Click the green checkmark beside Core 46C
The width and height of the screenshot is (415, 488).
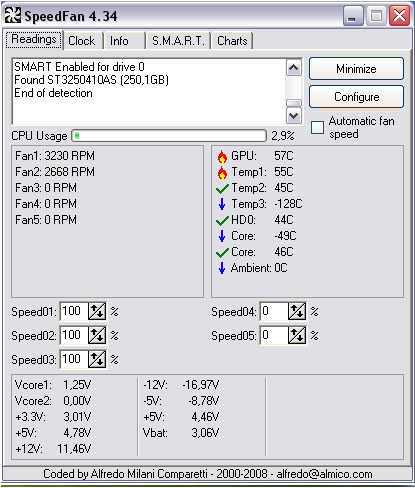222,252
